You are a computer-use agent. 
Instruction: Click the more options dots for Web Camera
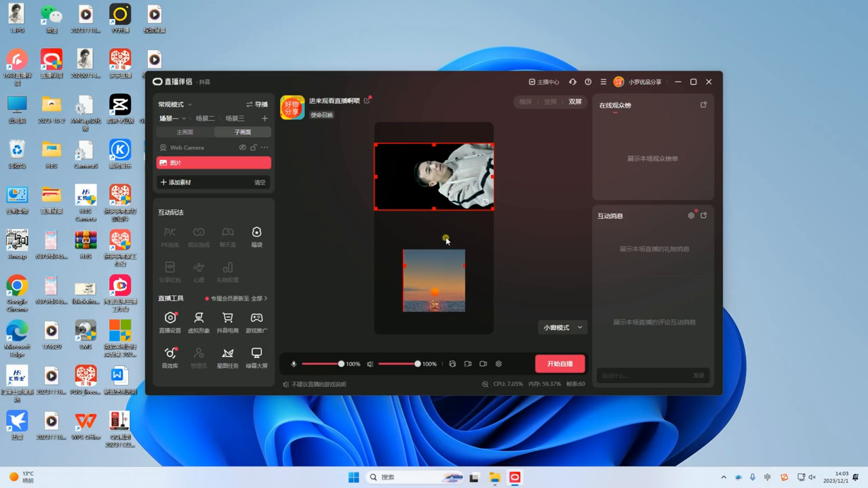tap(264, 147)
